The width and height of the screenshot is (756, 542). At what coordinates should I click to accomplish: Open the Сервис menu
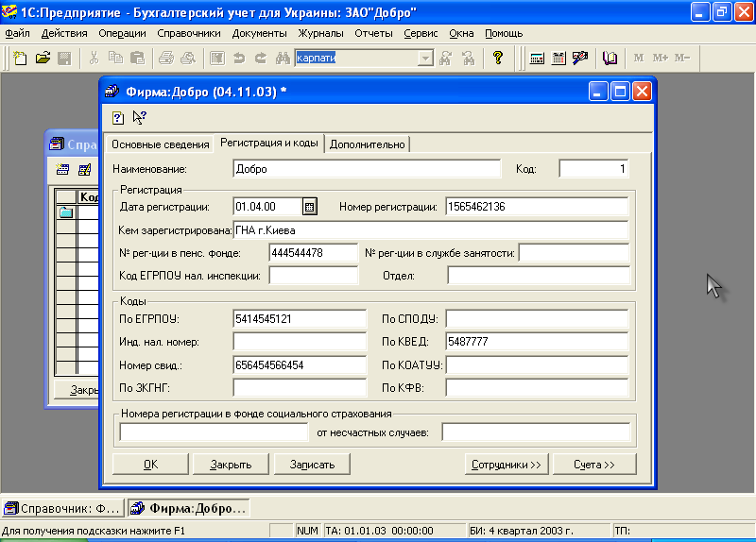click(x=421, y=33)
